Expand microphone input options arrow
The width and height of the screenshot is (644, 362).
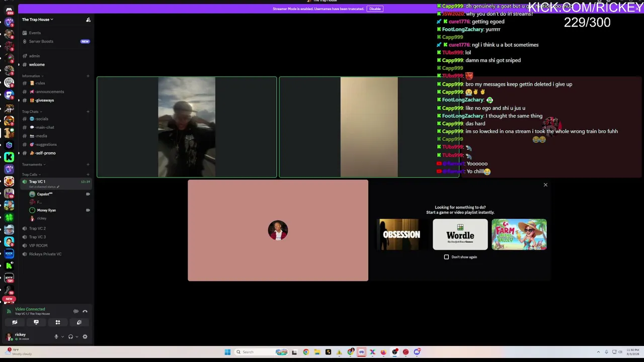pyautogui.click(x=62, y=337)
